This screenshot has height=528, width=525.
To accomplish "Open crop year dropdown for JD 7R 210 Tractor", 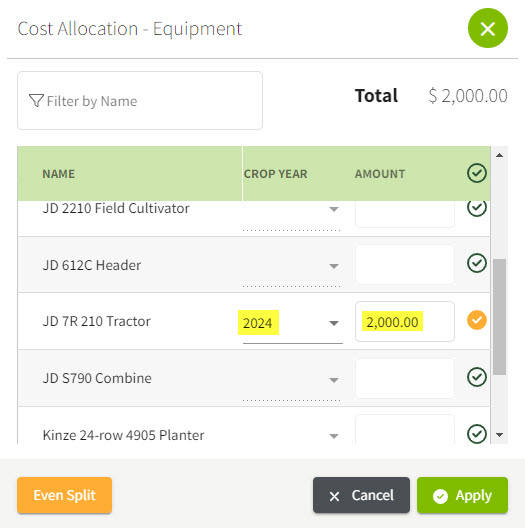I will pyautogui.click(x=334, y=323).
